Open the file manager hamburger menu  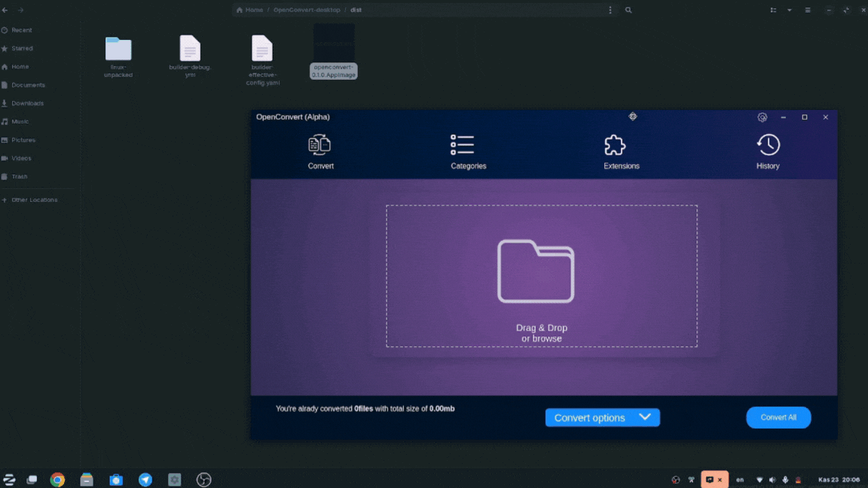click(808, 10)
